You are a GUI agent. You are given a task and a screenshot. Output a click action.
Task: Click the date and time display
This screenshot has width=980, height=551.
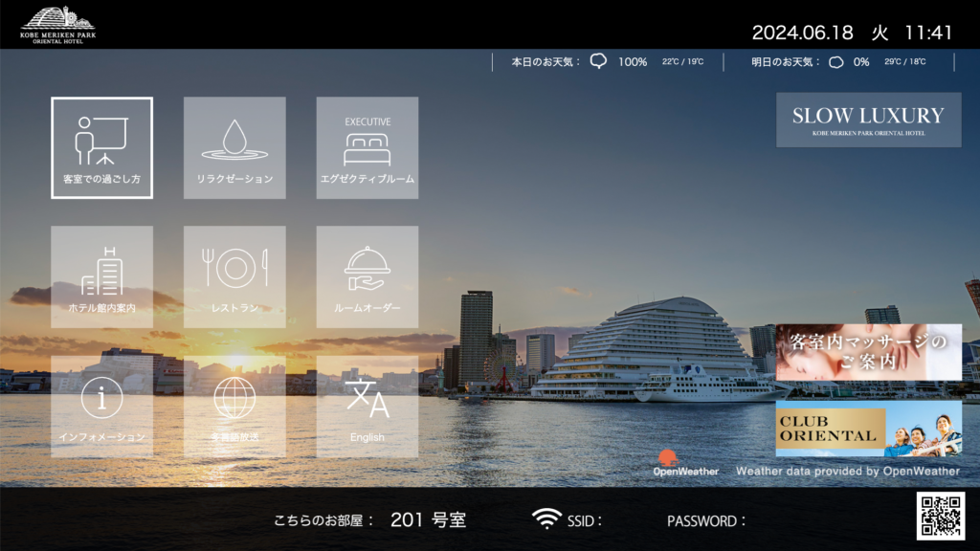(x=851, y=33)
